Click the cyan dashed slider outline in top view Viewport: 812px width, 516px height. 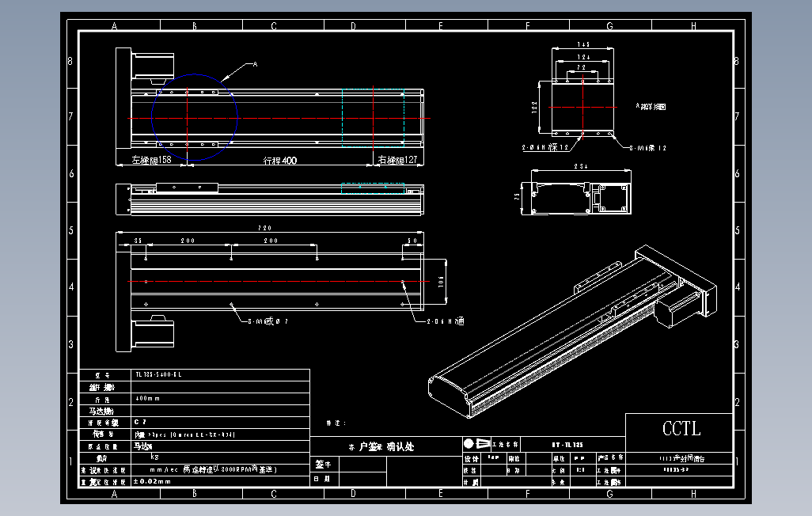373,118
